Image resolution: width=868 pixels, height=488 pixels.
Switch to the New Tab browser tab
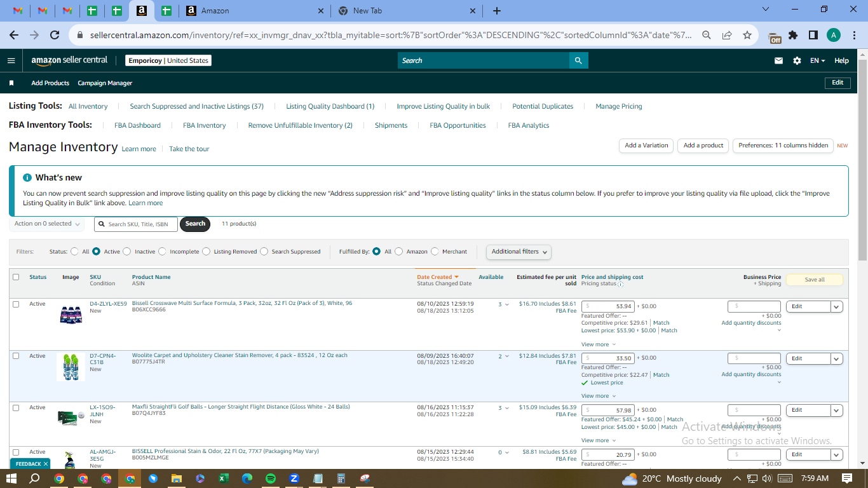pos(407,11)
